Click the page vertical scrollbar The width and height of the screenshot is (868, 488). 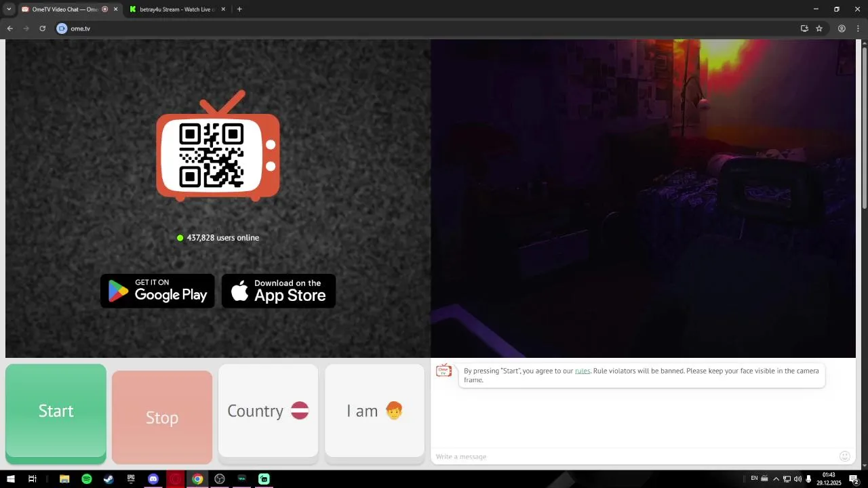[x=864, y=127]
